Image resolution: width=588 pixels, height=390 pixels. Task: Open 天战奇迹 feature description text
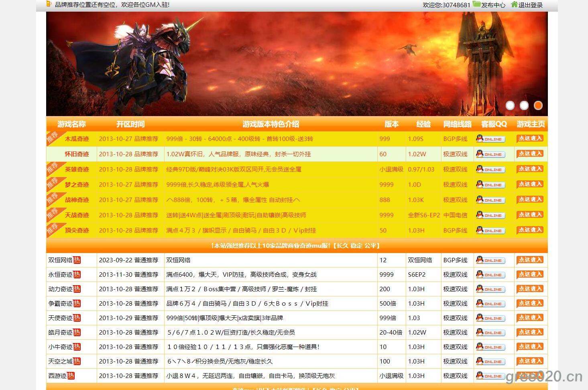(x=236, y=215)
